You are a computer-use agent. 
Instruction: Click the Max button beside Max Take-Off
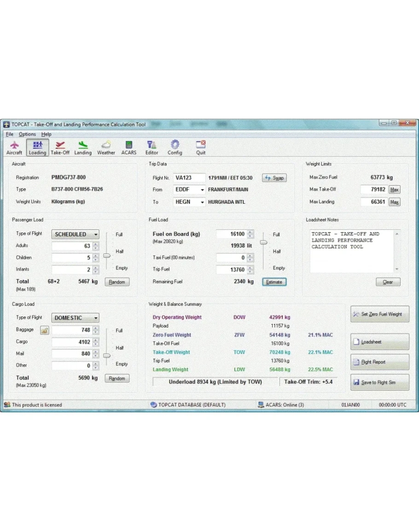pyautogui.click(x=394, y=190)
